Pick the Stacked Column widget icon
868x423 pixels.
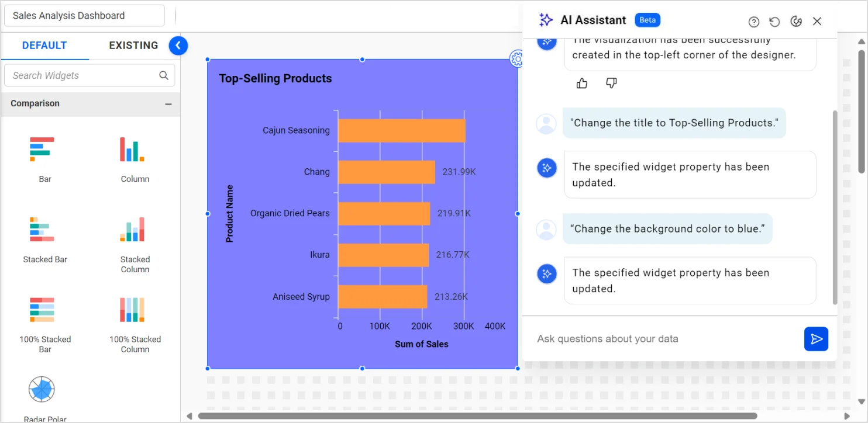tap(132, 230)
